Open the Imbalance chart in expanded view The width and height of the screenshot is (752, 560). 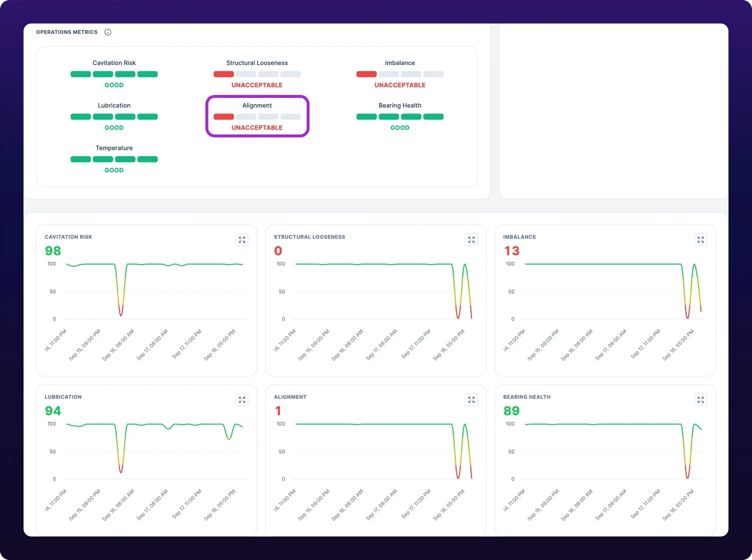[701, 240]
